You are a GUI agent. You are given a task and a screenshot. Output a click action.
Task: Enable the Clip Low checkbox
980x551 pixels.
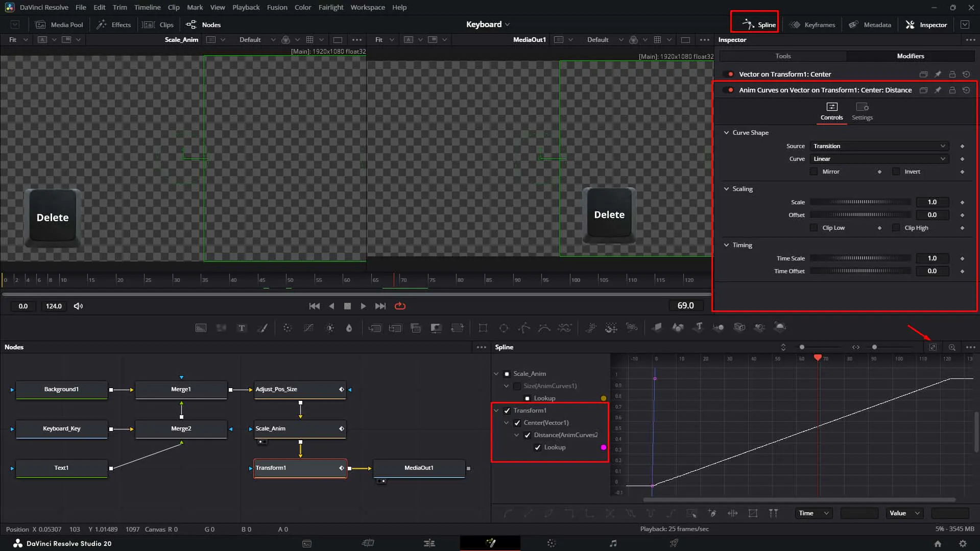point(814,228)
